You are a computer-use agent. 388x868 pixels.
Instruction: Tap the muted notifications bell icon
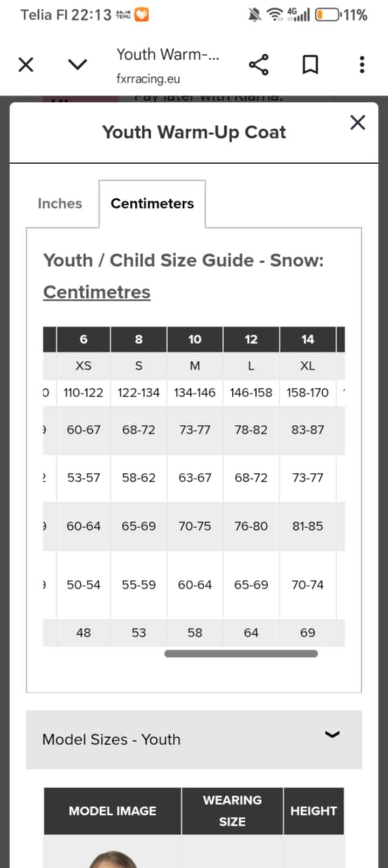[x=254, y=15]
